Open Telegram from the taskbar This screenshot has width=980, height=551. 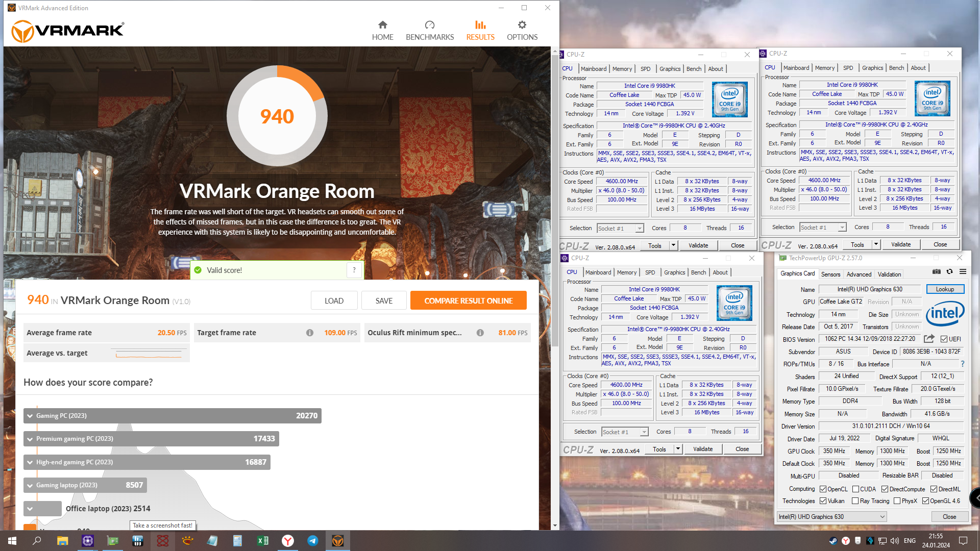[313, 541]
